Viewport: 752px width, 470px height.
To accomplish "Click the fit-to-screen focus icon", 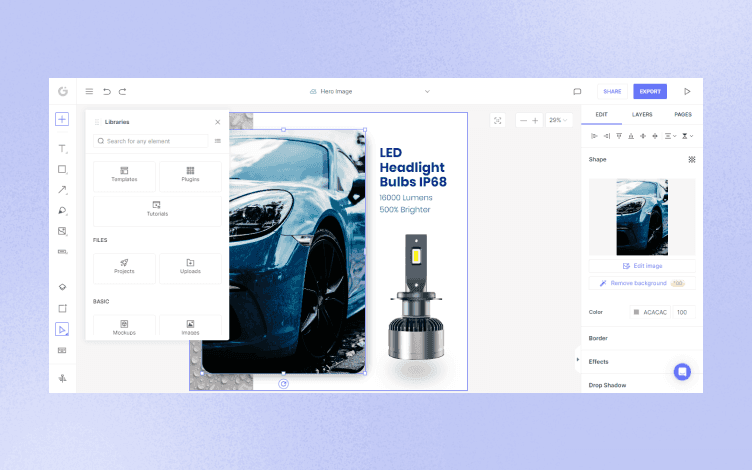I will point(498,120).
